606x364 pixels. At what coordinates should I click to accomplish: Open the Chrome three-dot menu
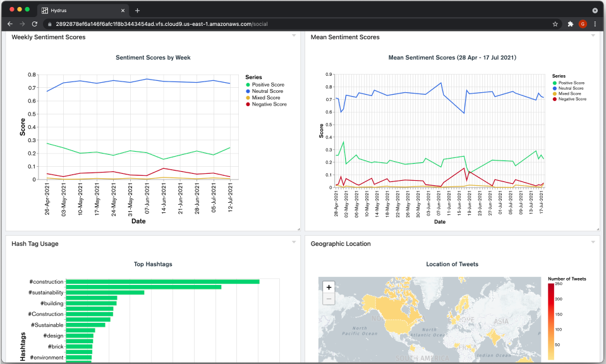(x=595, y=24)
